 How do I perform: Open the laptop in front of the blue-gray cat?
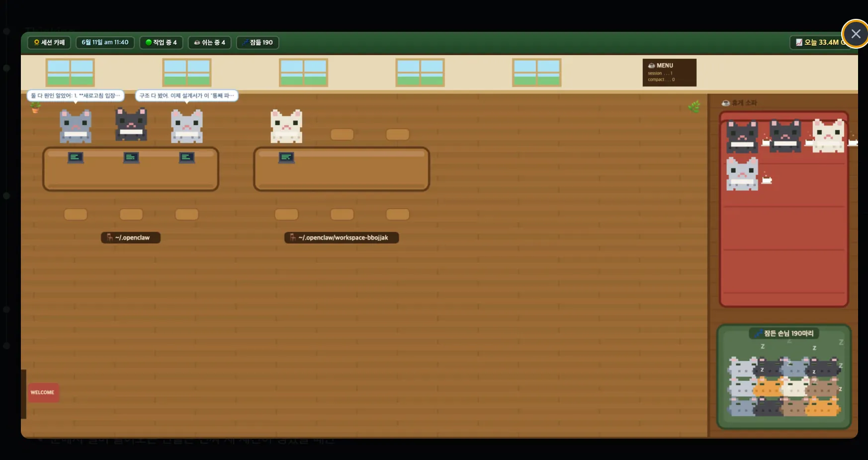tap(76, 157)
